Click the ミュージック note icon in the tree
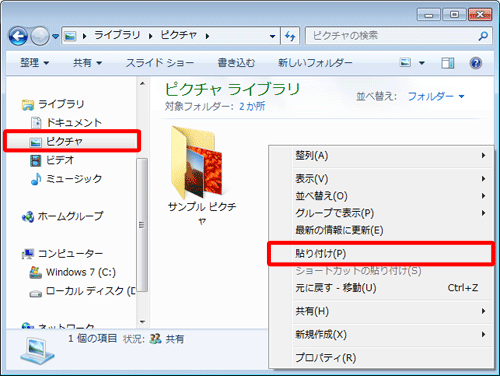Image resolution: width=500 pixels, height=376 pixels. click(36, 179)
